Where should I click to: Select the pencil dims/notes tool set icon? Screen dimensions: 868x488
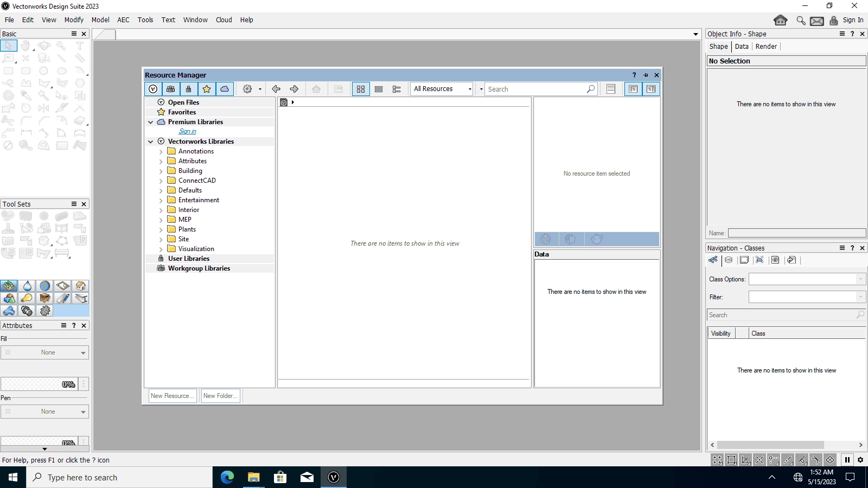pos(63,298)
